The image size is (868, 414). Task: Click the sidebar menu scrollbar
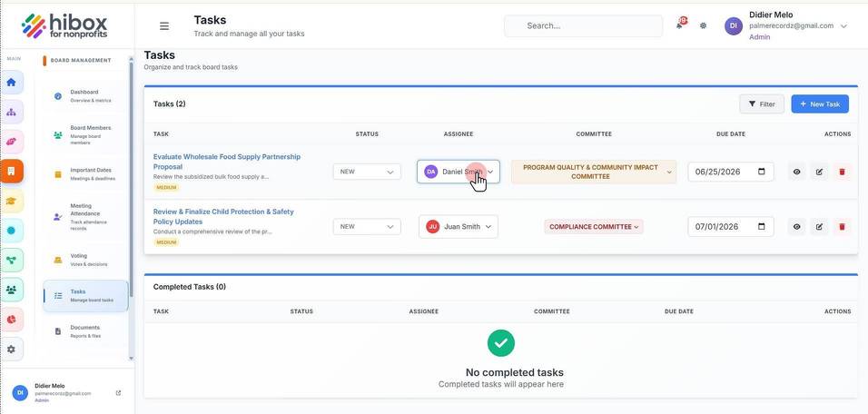pos(131,181)
